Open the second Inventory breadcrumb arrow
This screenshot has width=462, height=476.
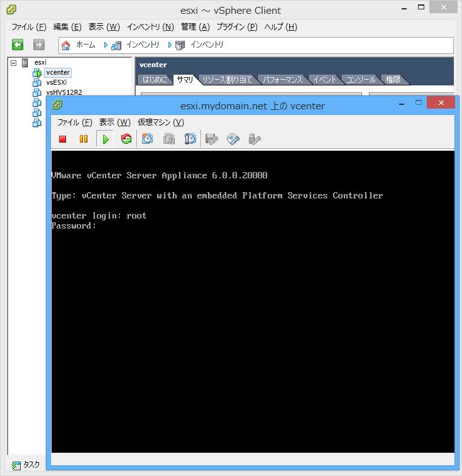(x=170, y=45)
